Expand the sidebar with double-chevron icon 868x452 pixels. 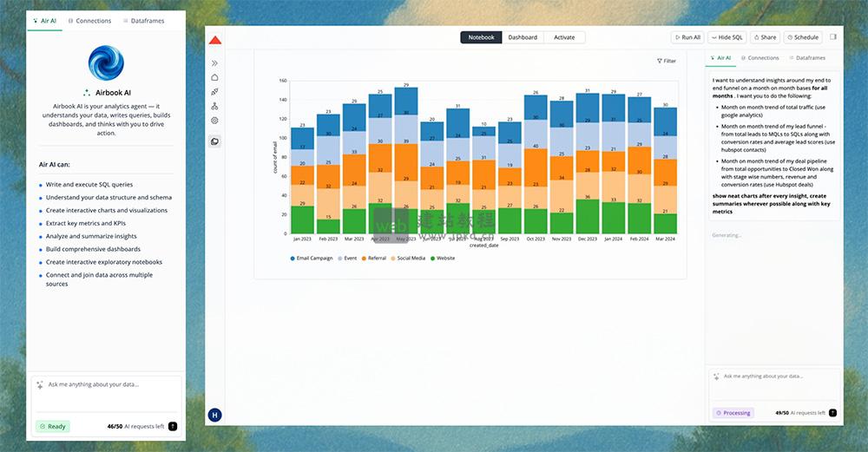click(214, 63)
